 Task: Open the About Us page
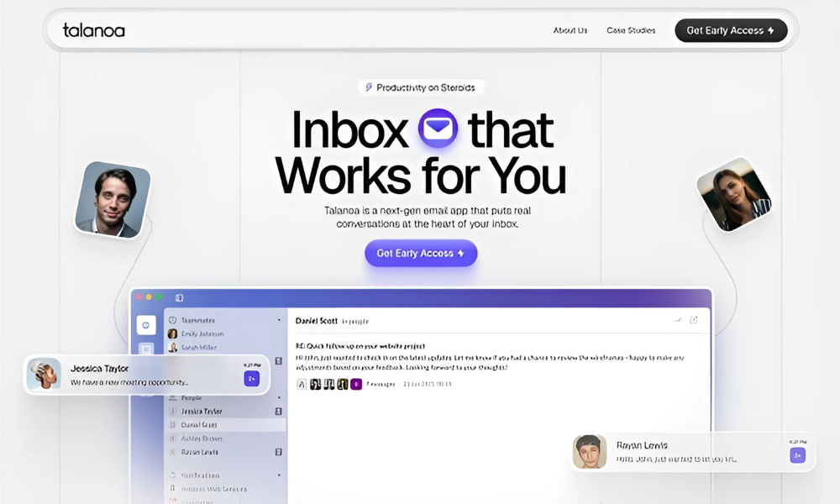coord(570,30)
